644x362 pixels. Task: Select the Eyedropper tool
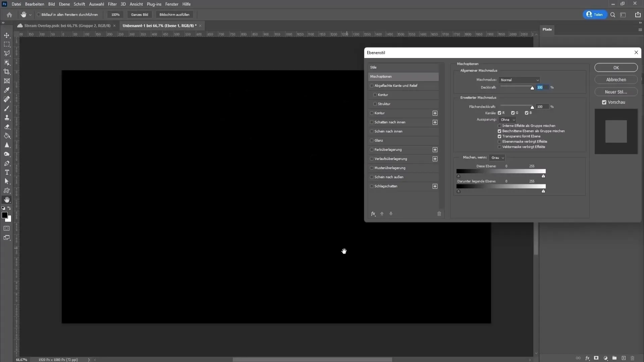tap(7, 90)
